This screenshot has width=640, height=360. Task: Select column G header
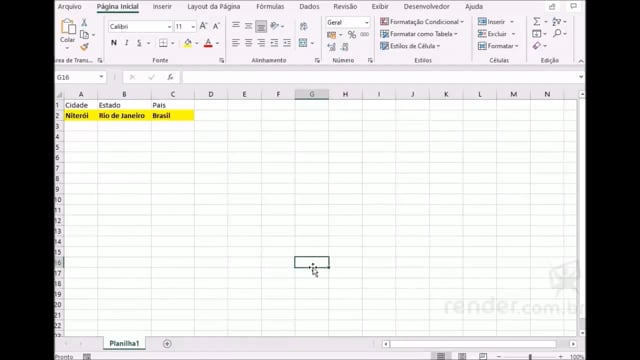click(312, 94)
